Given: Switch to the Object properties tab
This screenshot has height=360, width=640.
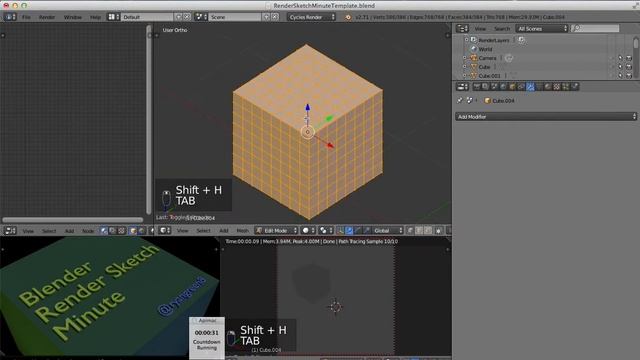Looking at the screenshot, I should pyautogui.click(x=512, y=87).
